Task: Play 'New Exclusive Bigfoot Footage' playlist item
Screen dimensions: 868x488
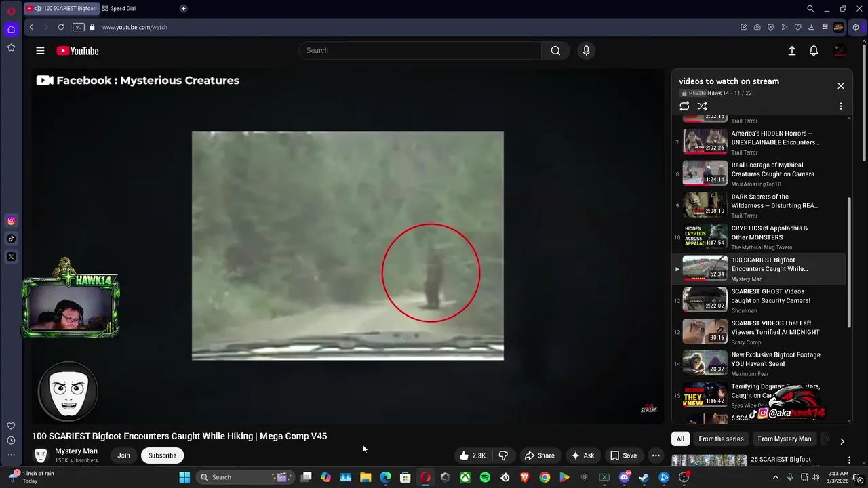Action: [759, 364]
